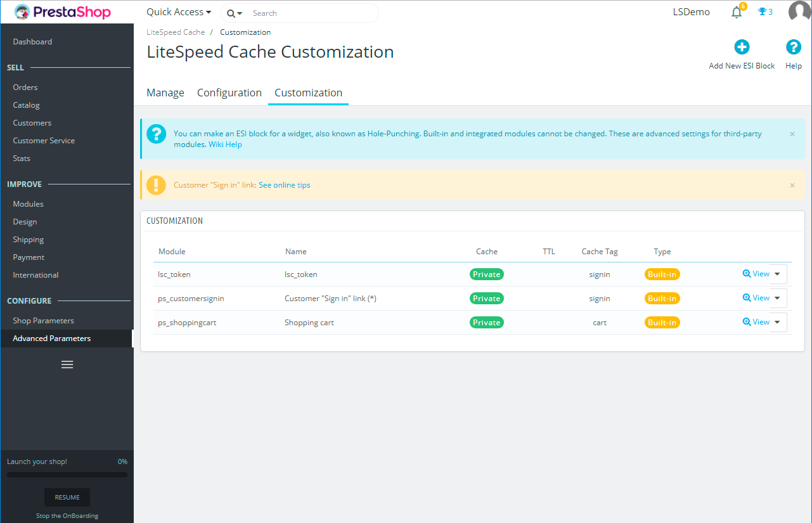
Task: Expand actions dropdown for ps_customersignin row
Action: click(x=778, y=298)
